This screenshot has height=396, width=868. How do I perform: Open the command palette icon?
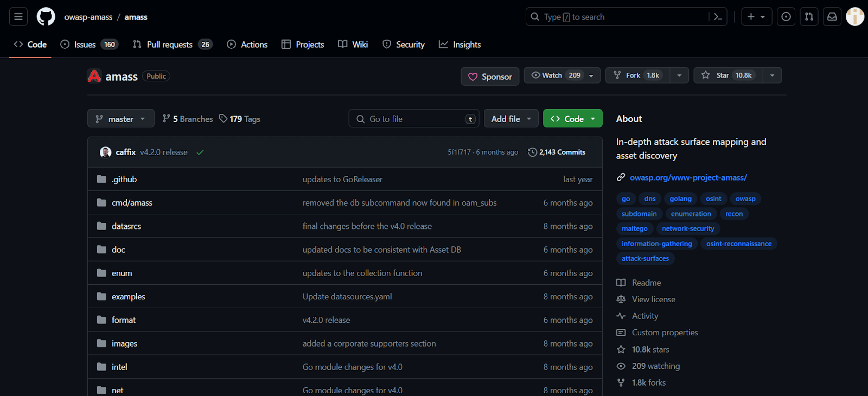pyautogui.click(x=718, y=17)
